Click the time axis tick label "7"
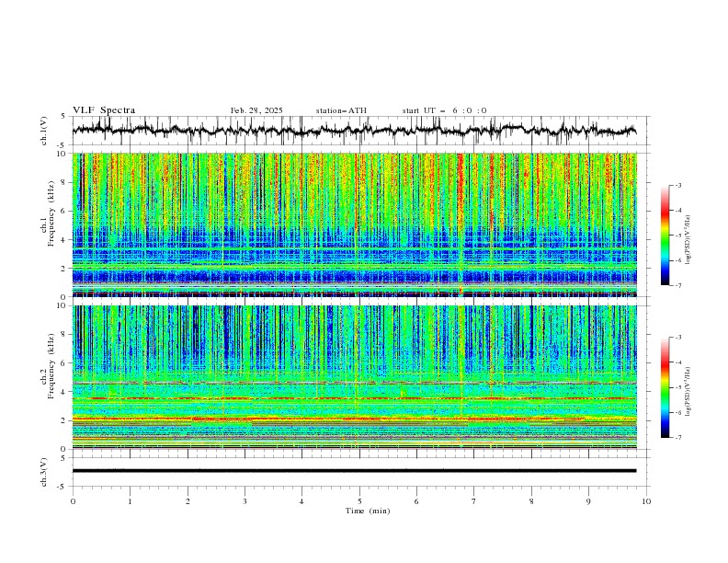Image resolution: width=728 pixels, height=563 pixels. 474,501
